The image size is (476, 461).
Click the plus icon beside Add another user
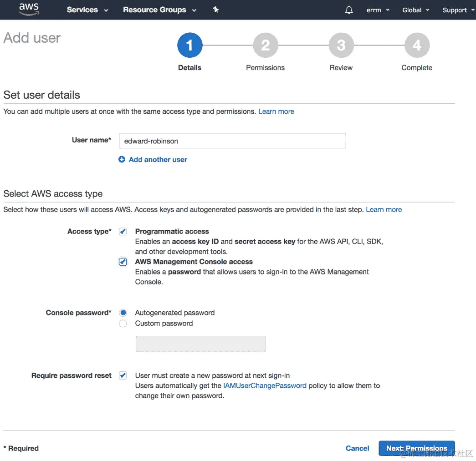pyautogui.click(x=122, y=160)
